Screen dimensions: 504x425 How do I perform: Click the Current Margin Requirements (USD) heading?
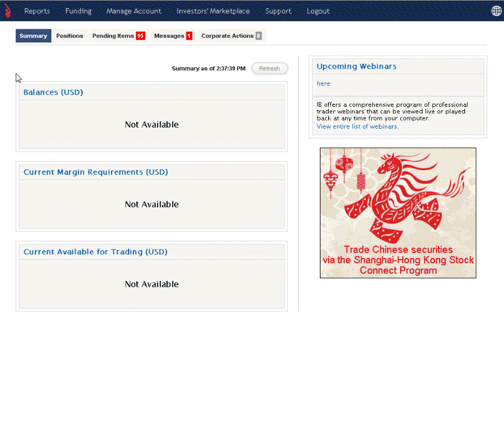click(x=96, y=172)
